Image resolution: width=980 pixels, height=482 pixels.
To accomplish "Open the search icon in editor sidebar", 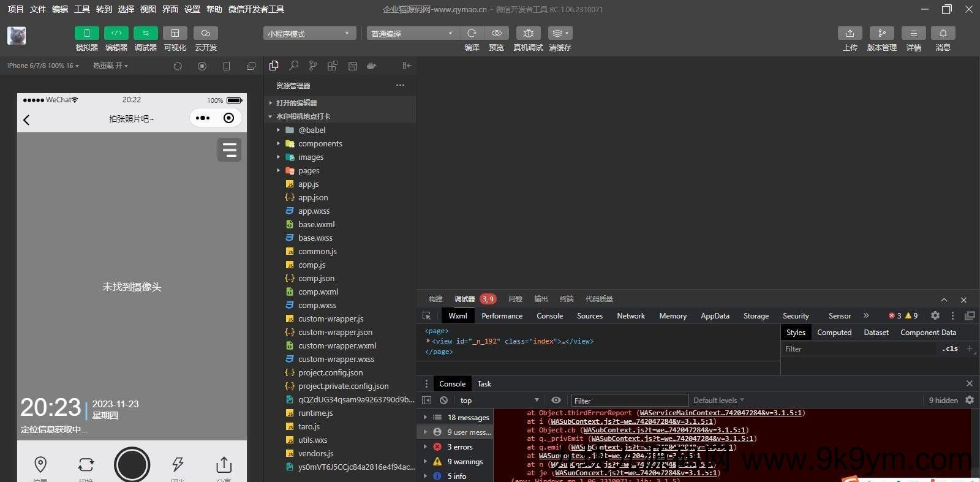I will pos(294,66).
